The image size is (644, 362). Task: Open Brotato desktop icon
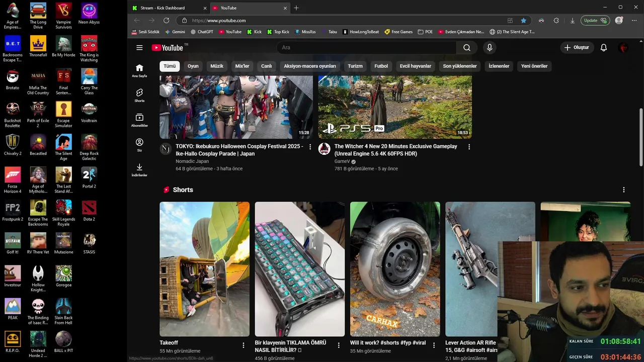click(13, 79)
